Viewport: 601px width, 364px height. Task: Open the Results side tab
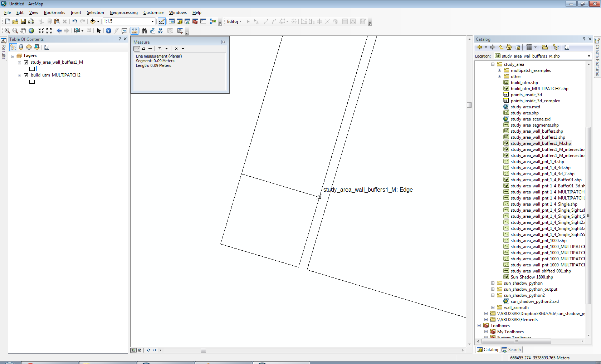3,49
